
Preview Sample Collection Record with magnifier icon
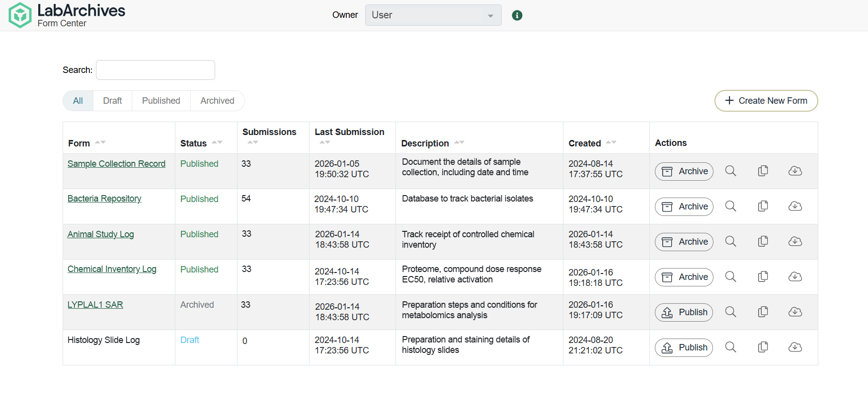coord(730,171)
